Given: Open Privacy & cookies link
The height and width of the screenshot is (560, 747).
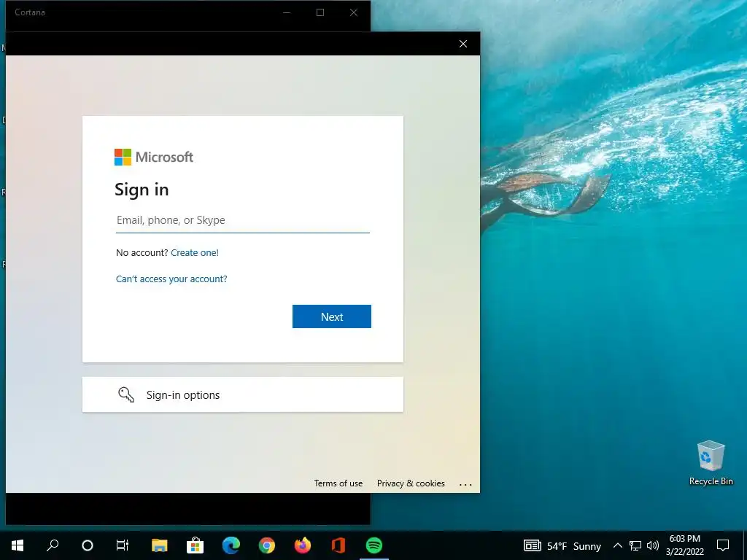Looking at the screenshot, I should coord(411,483).
